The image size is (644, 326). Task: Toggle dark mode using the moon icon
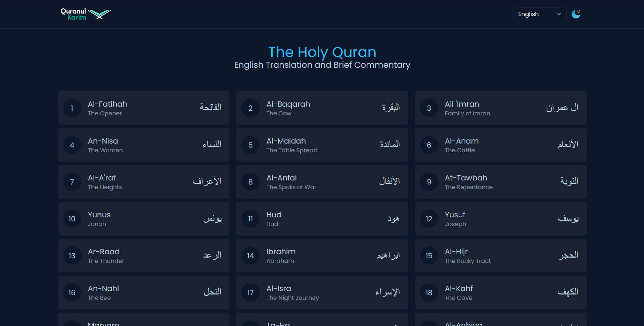(x=576, y=14)
